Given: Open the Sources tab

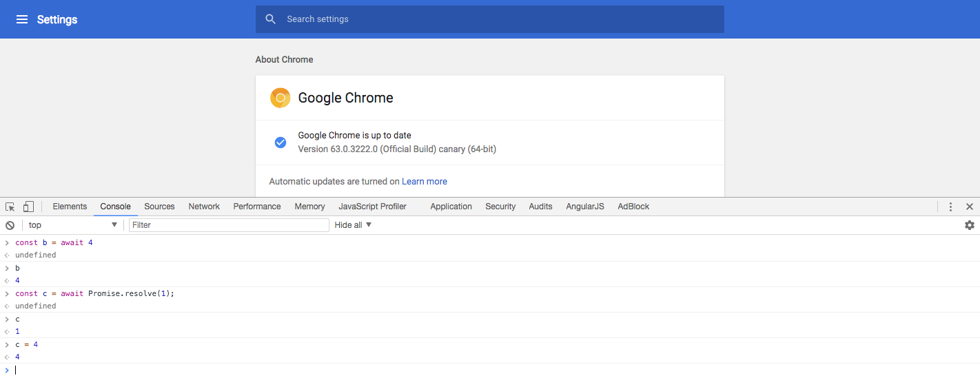Looking at the screenshot, I should [x=159, y=207].
